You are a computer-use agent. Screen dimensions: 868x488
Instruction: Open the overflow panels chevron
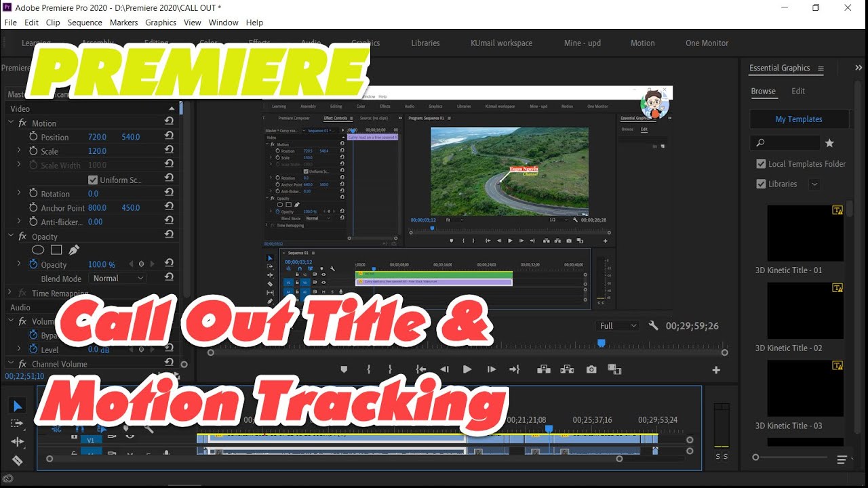click(859, 68)
